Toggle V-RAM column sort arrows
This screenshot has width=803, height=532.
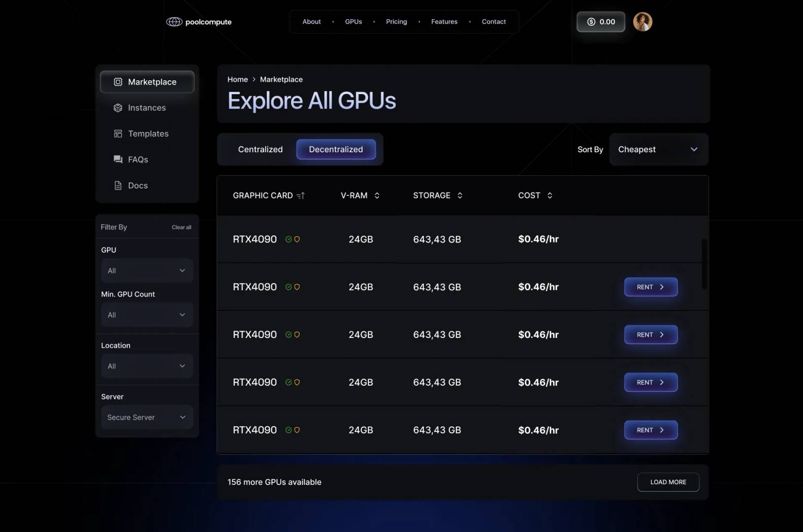pos(377,196)
